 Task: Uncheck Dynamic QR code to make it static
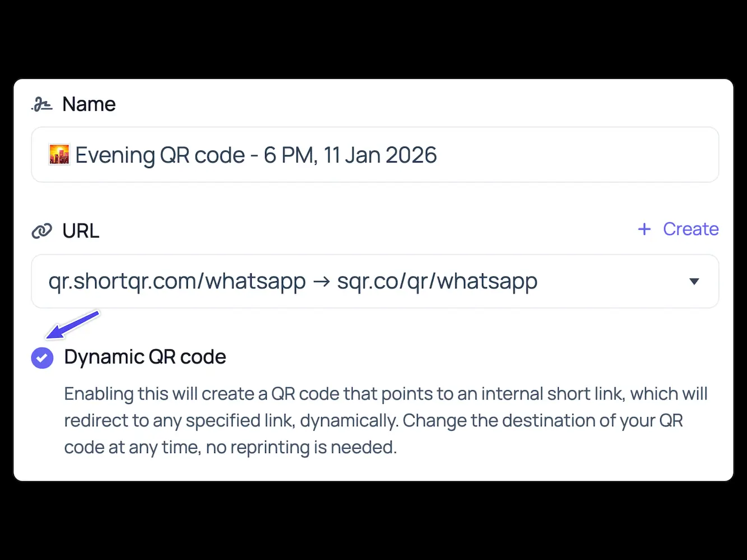42,357
